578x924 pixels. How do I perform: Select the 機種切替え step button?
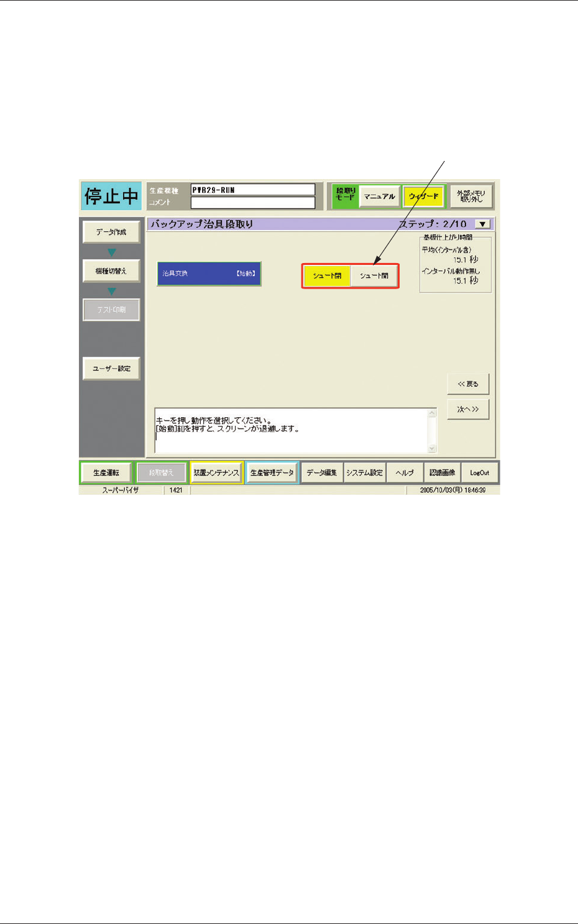point(111,271)
